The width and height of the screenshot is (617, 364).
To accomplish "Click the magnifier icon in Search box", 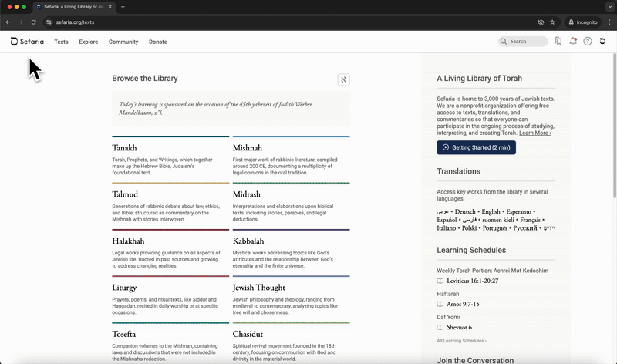I will [x=504, y=42].
